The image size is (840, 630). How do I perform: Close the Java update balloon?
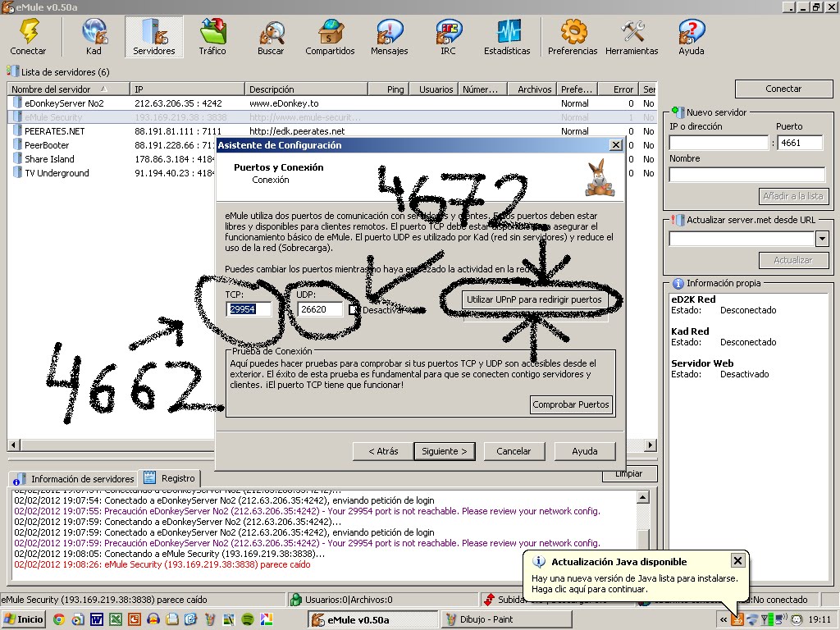737,561
